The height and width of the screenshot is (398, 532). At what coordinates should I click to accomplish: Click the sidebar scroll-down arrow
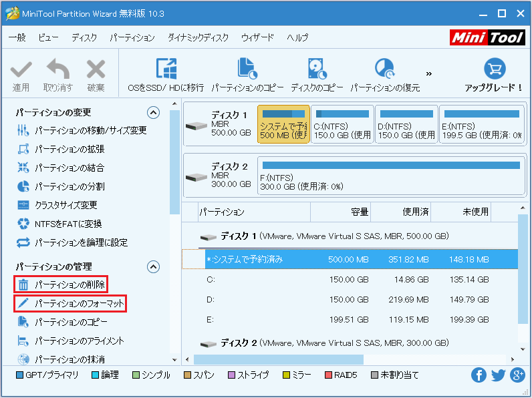click(x=174, y=360)
